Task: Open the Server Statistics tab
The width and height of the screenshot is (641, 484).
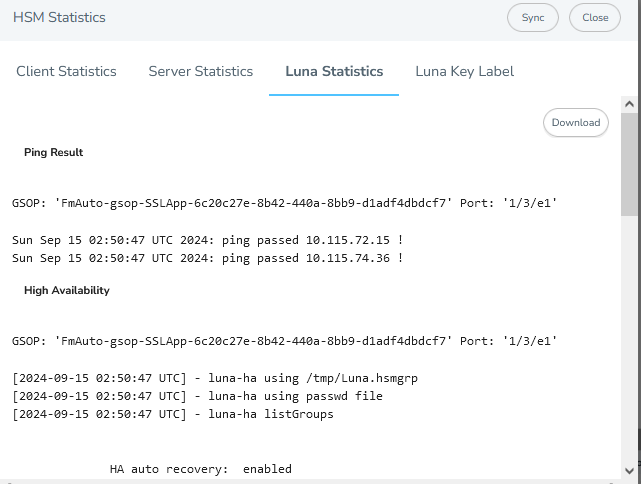Action: click(201, 72)
